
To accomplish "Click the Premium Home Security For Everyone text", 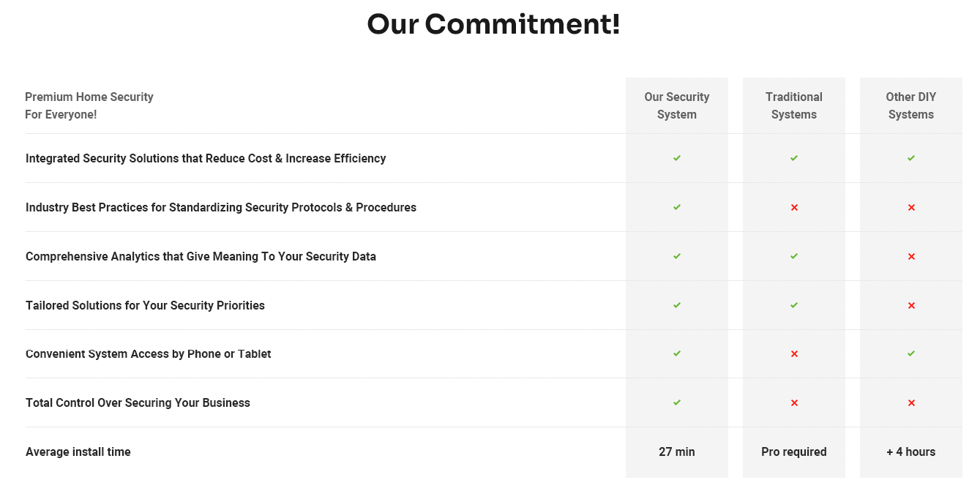I will pyautogui.click(x=89, y=105).
